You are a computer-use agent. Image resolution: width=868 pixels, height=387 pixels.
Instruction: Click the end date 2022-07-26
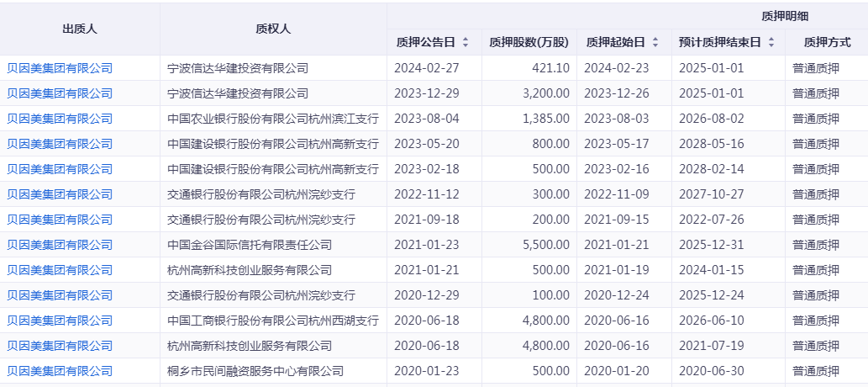click(712, 220)
